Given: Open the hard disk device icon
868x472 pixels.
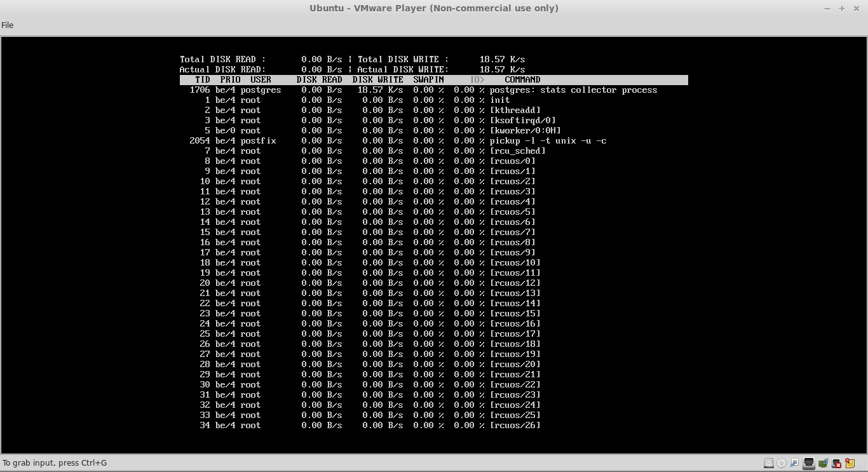Looking at the screenshot, I should (769, 463).
